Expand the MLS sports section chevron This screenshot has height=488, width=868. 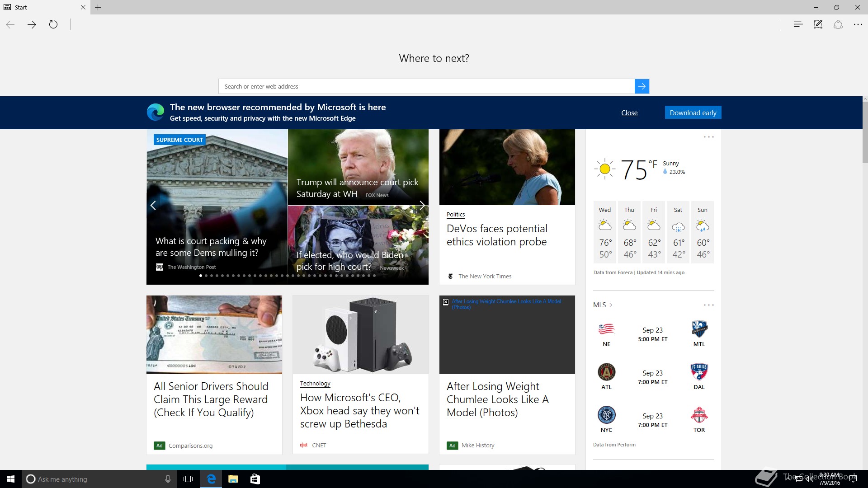611,305
